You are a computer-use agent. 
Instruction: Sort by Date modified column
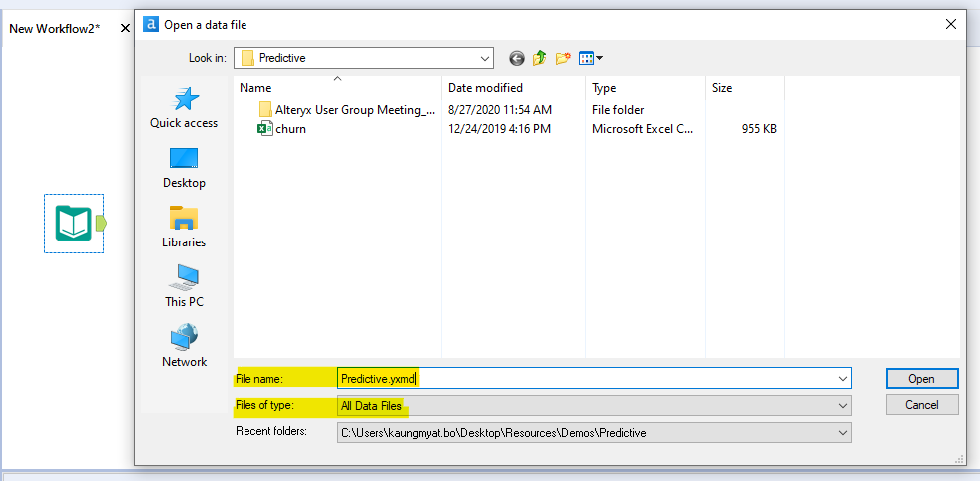click(514, 88)
